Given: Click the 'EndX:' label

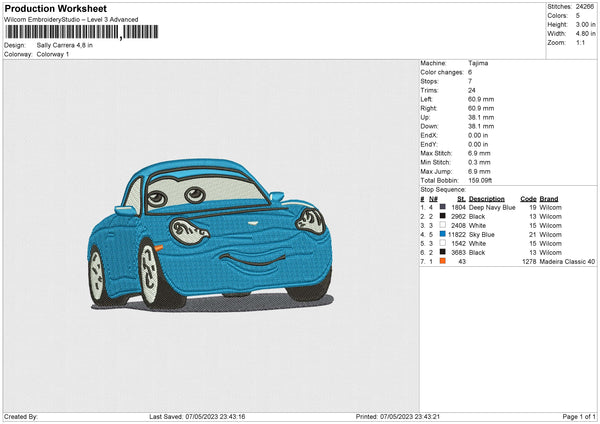Looking at the screenshot, I should coord(429,135).
